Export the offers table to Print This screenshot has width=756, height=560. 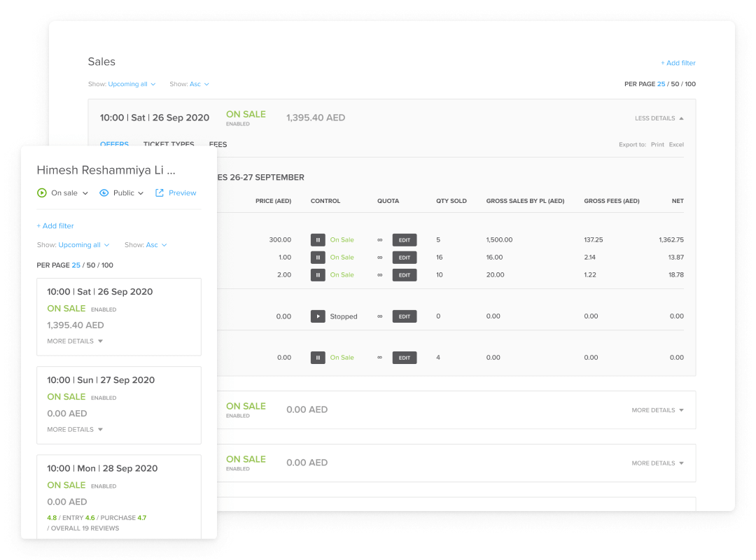click(657, 144)
